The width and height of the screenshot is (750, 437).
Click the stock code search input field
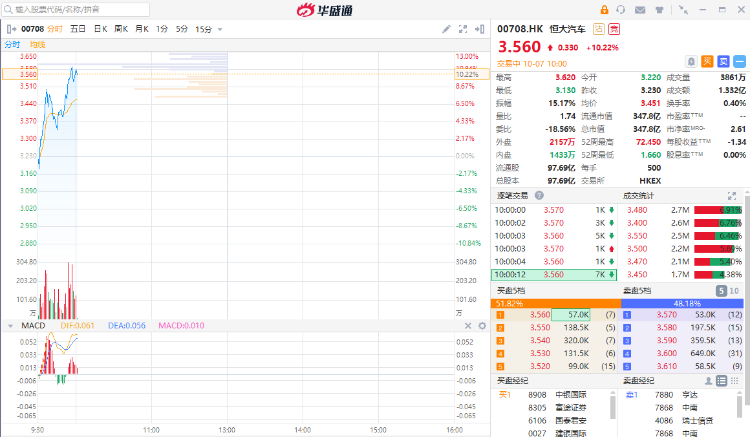click(x=60, y=8)
